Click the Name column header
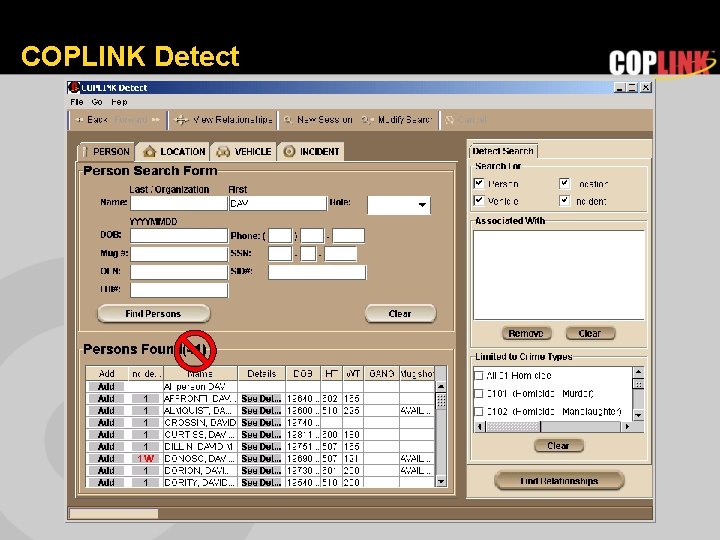The image size is (720, 540). (200, 373)
